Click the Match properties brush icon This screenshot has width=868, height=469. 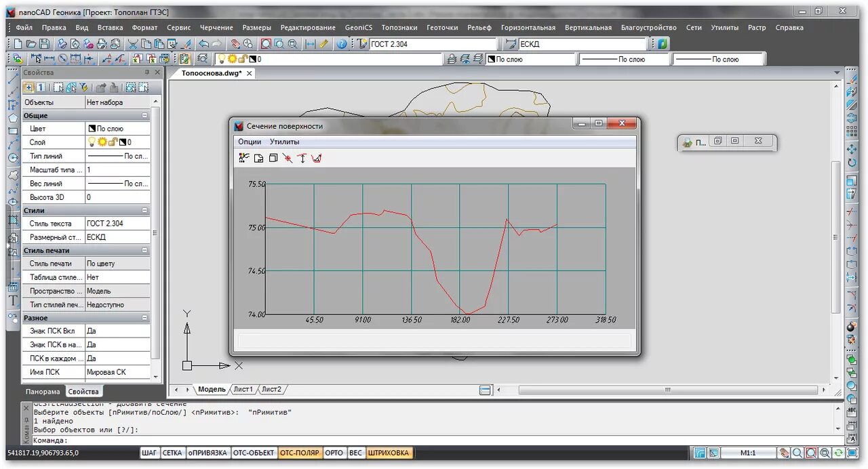(186, 44)
